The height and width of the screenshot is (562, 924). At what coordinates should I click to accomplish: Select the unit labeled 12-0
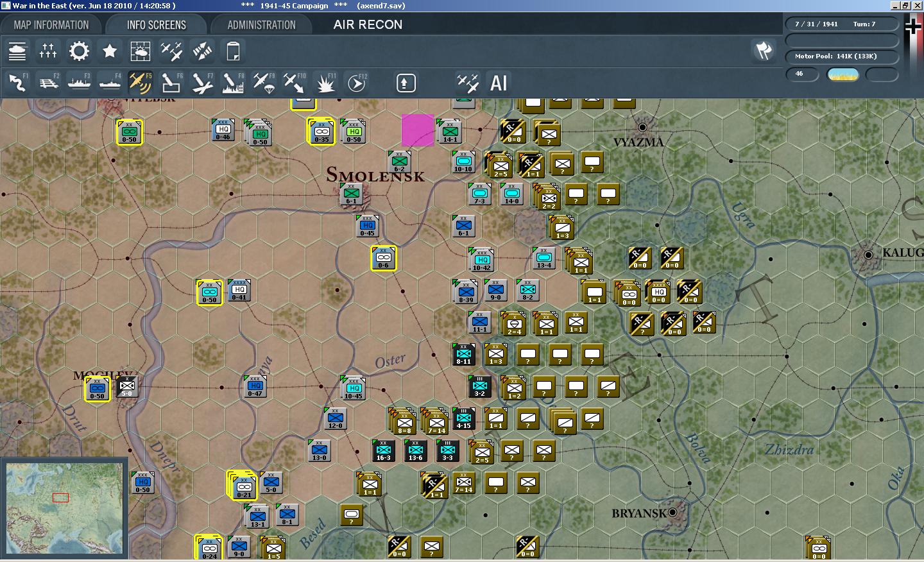[335, 418]
